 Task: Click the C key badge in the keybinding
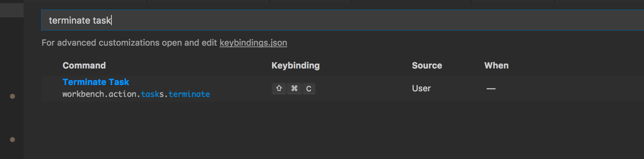point(309,89)
